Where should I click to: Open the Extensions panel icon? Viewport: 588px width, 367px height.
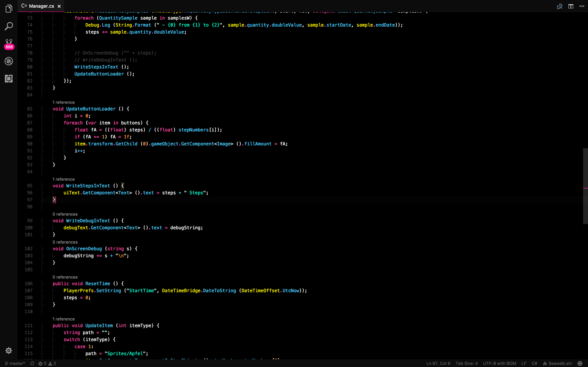(9, 78)
